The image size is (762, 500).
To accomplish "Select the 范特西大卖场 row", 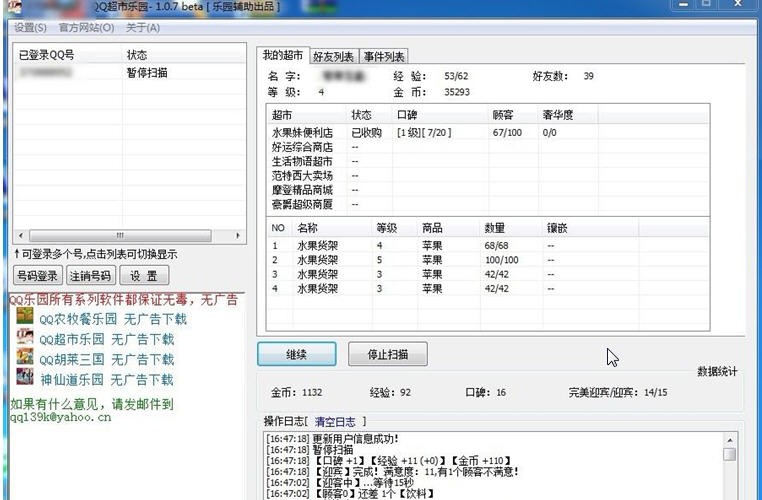I will 488,175.
